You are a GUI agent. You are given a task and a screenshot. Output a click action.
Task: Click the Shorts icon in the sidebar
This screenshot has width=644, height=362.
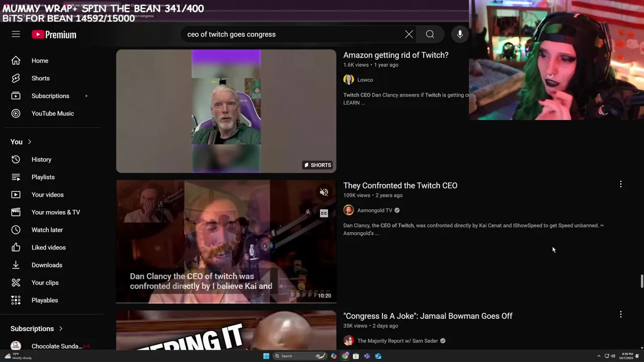point(16,78)
